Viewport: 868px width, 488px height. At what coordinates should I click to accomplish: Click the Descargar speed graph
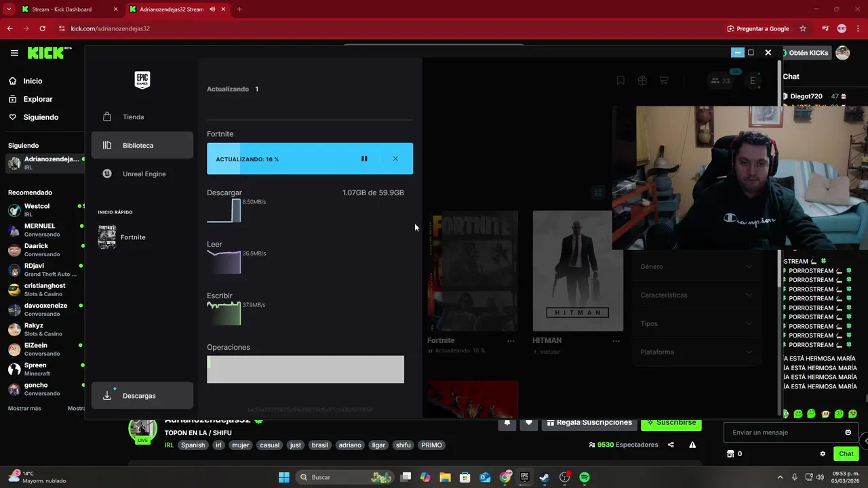224,210
